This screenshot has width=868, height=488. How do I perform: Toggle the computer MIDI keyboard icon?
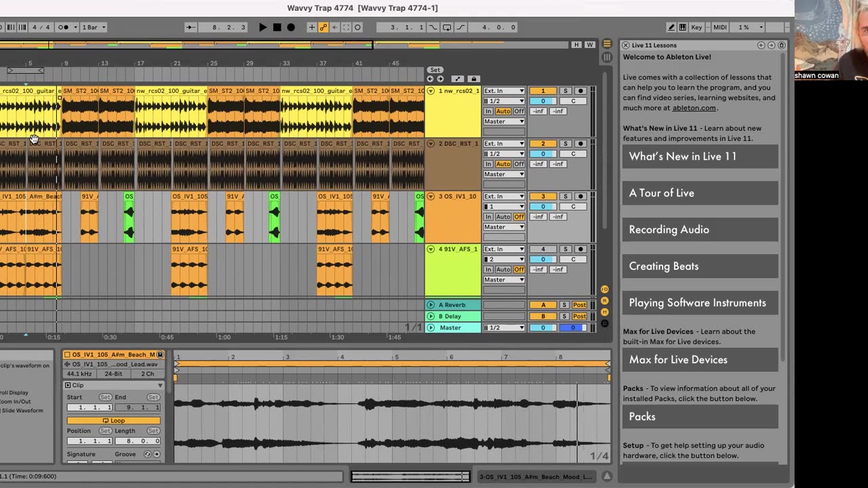tap(682, 27)
